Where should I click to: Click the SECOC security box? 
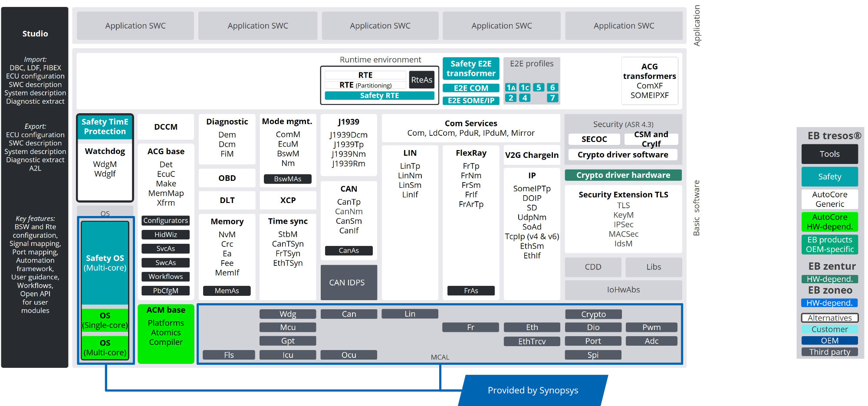[594, 139]
